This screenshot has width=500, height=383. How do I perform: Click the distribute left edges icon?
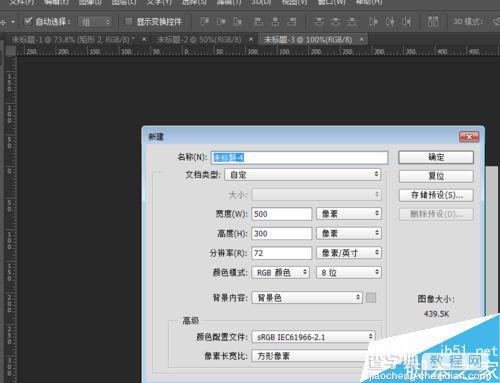[373, 22]
